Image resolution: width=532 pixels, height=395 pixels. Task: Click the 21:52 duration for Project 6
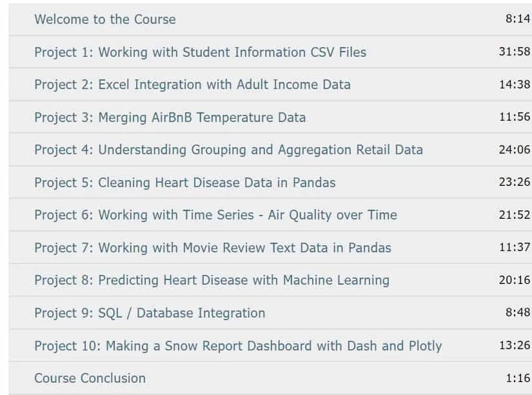515,215
